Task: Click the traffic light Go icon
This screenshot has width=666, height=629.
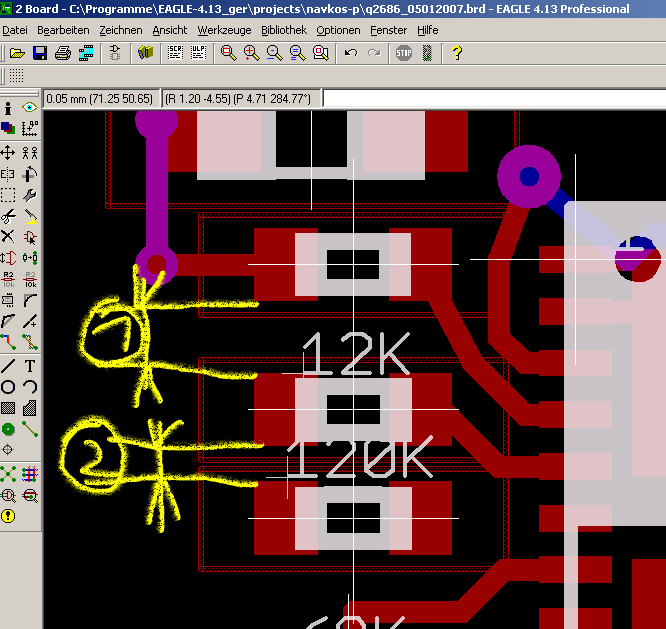Action: (427, 53)
